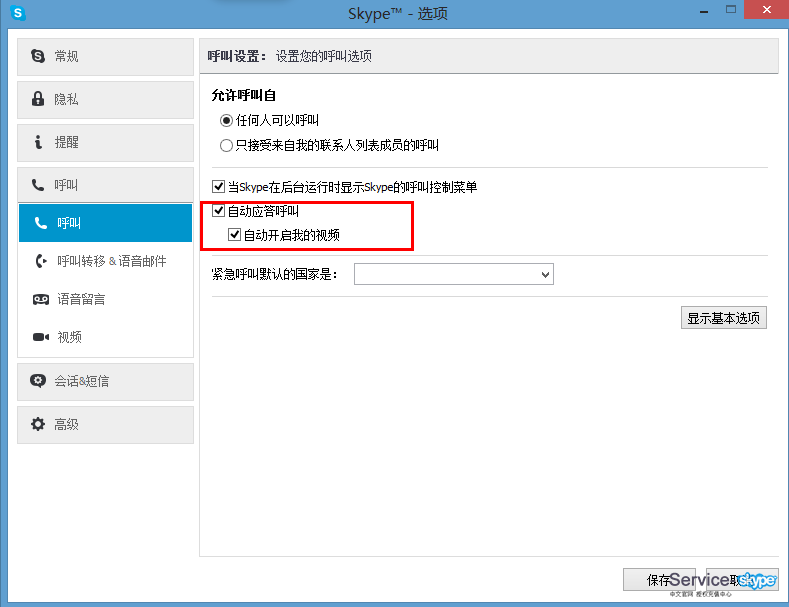789x607 pixels.
Task: Click the 显示基本选项 button
Action: pyautogui.click(x=723, y=318)
